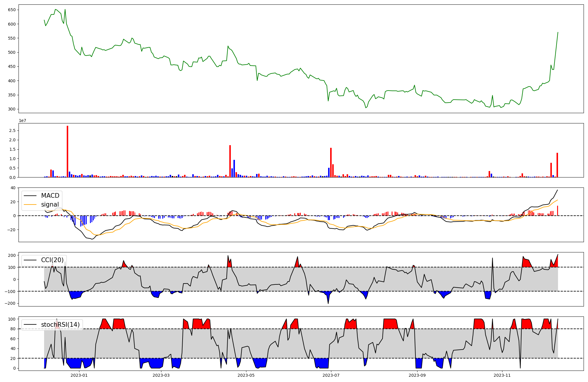588x382 pixels.
Task: Click the 2023-03 date tick label
Action: click(161, 375)
